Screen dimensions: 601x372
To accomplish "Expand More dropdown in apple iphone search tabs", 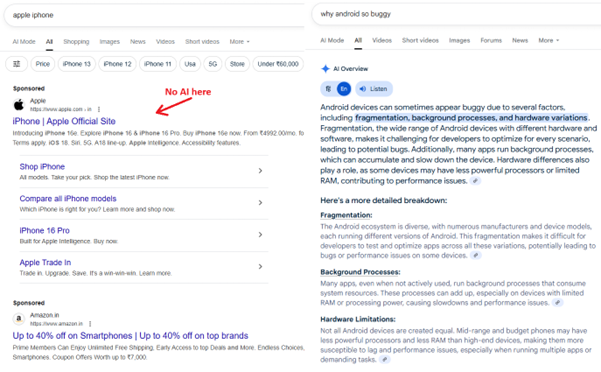I will click(x=240, y=42).
